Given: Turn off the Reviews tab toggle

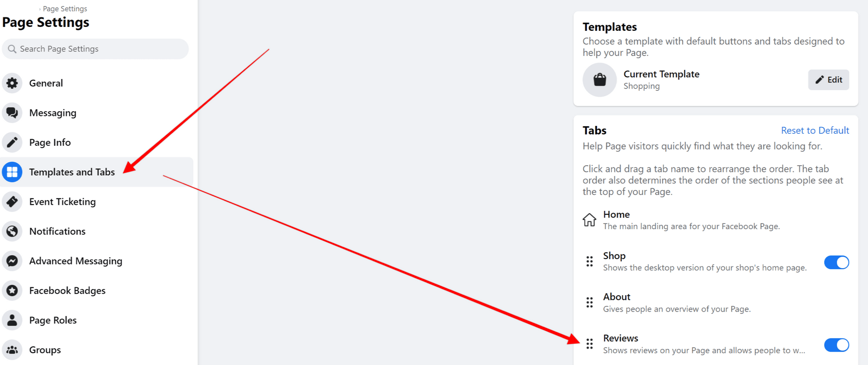Looking at the screenshot, I should pyautogui.click(x=837, y=345).
